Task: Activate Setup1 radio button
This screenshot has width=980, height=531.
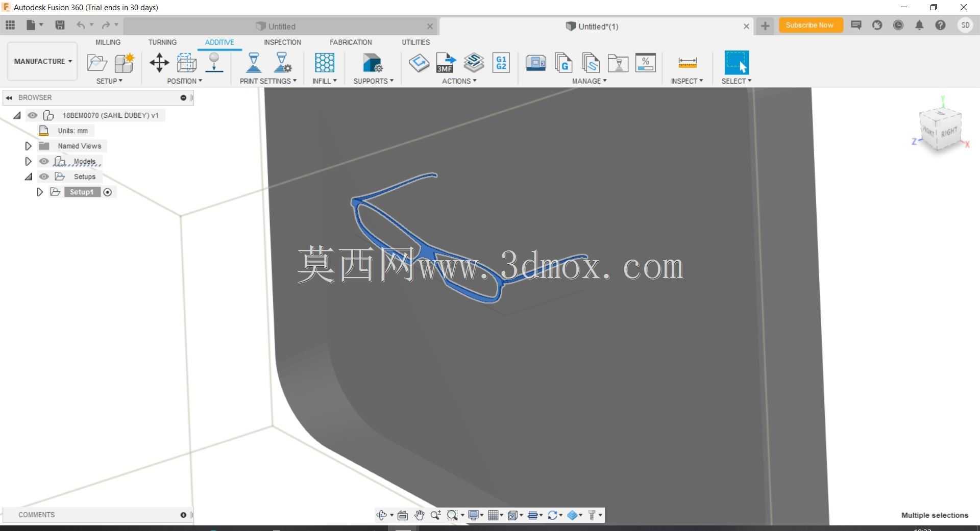Action: click(x=108, y=192)
